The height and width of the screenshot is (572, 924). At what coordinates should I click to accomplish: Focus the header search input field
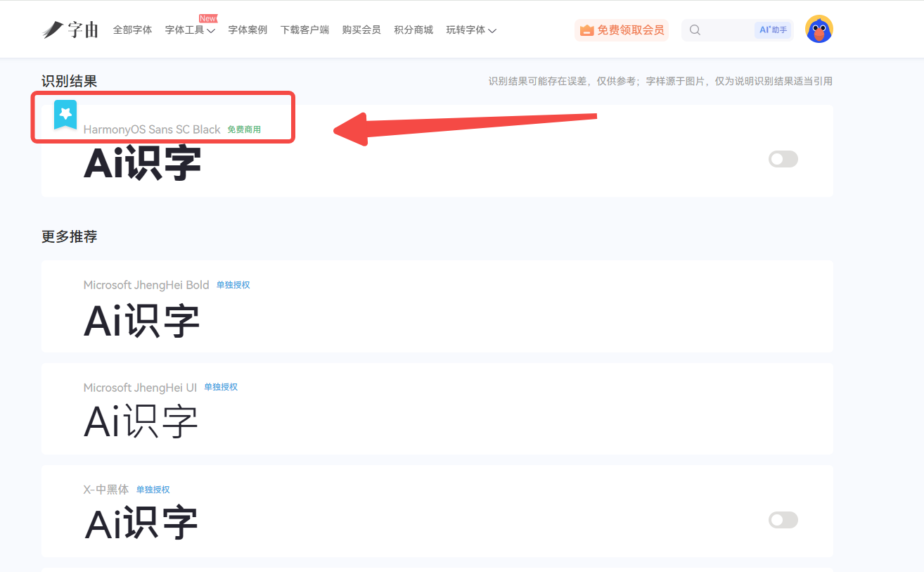(x=728, y=30)
